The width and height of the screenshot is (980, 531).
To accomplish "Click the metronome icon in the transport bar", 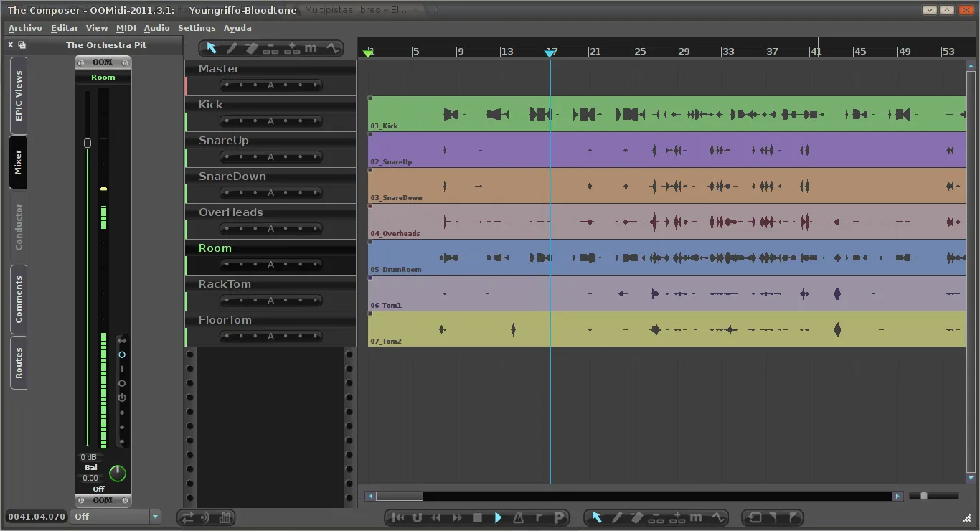I will tap(518, 517).
